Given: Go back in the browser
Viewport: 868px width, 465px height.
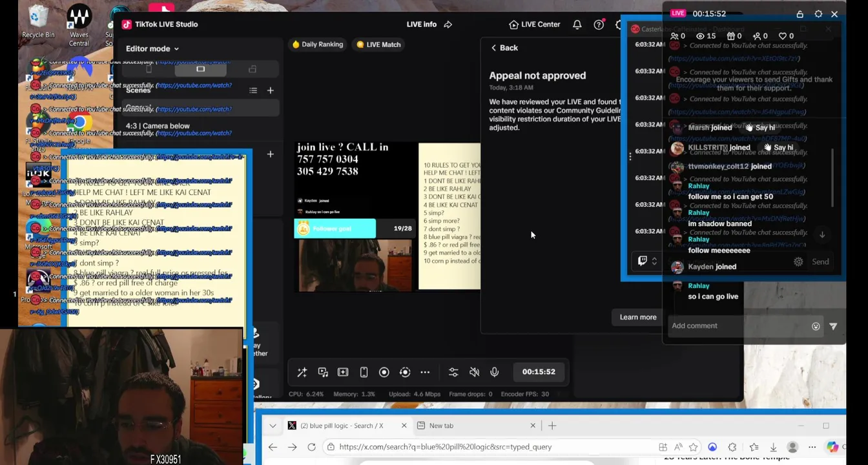Looking at the screenshot, I should click(273, 447).
